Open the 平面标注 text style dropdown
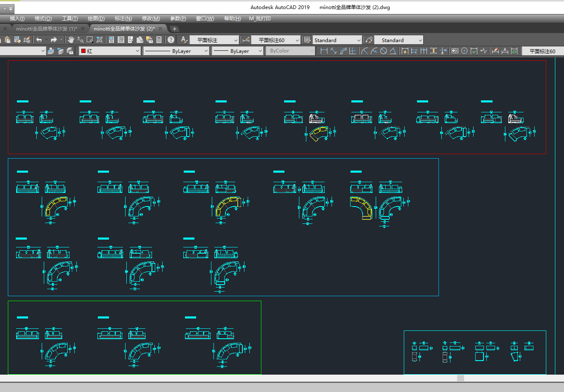This screenshot has height=392, width=564. 215,40
